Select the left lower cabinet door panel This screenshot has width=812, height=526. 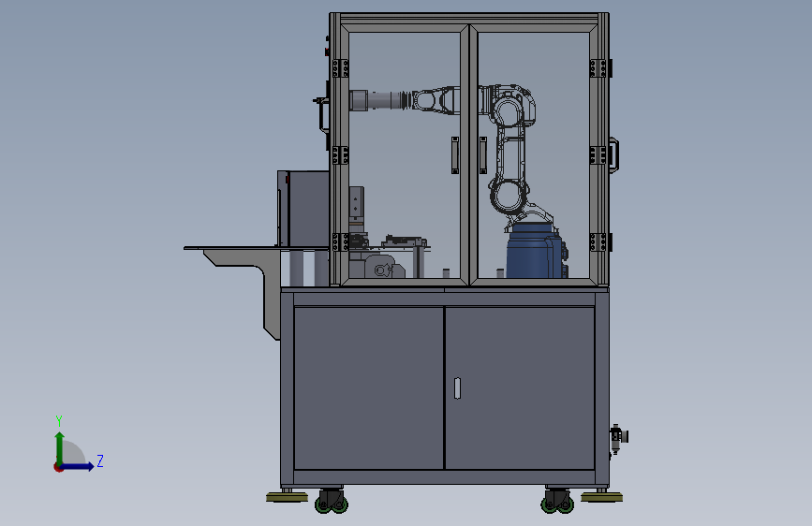click(x=369, y=387)
